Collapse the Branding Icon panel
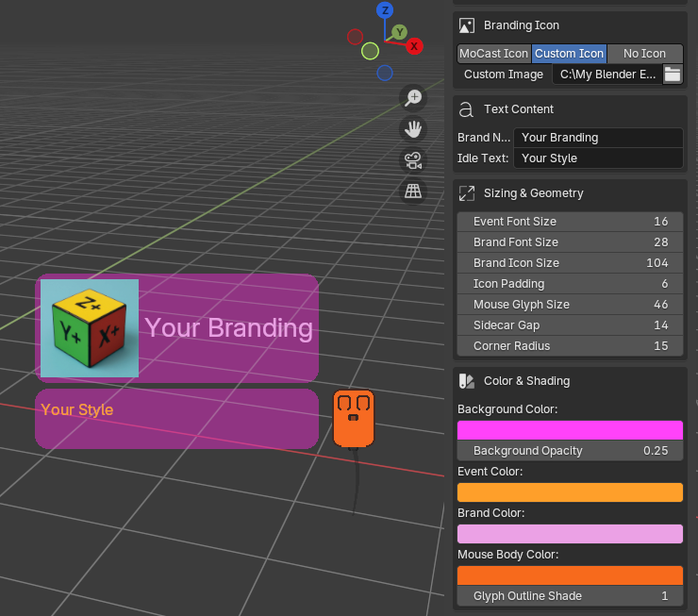The height and width of the screenshot is (616, 698). (521, 25)
